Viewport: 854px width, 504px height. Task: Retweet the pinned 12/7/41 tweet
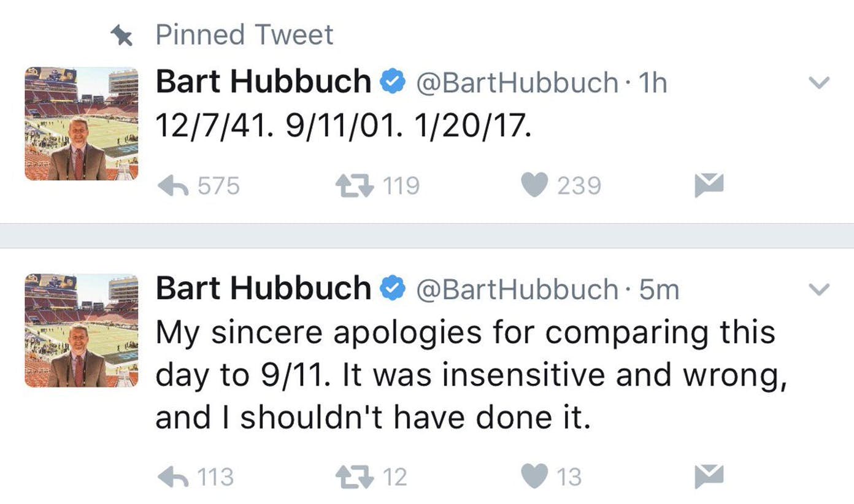coord(355,186)
